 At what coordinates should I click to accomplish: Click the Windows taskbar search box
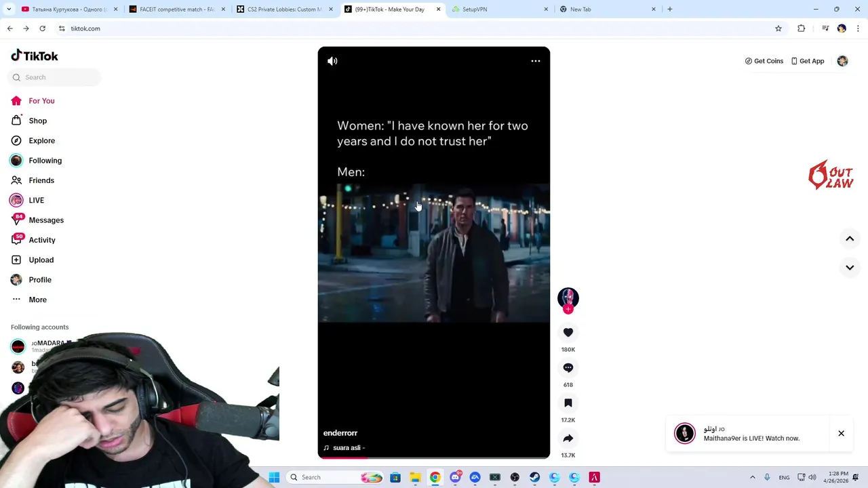click(x=336, y=477)
